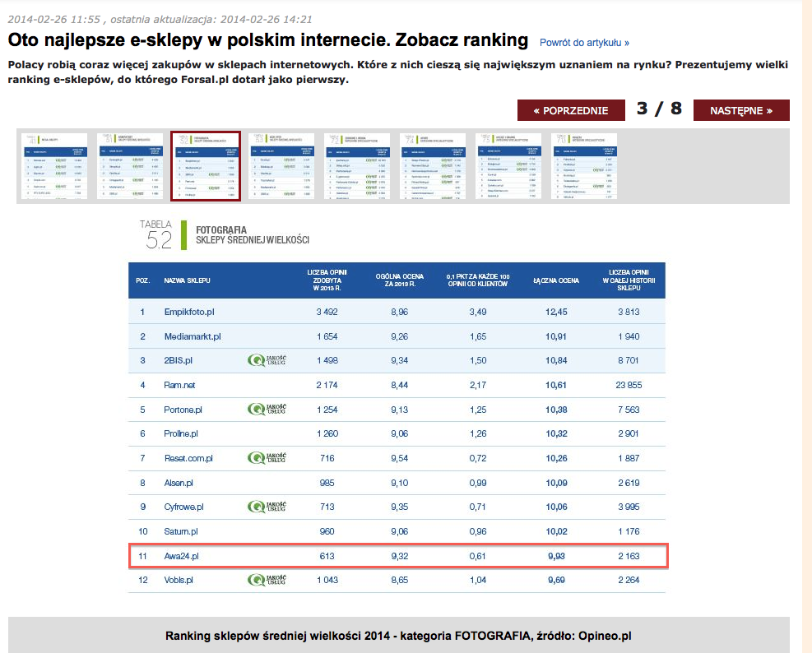
Task: Click the FOTOGRAFIA table title
Action: (x=221, y=230)
